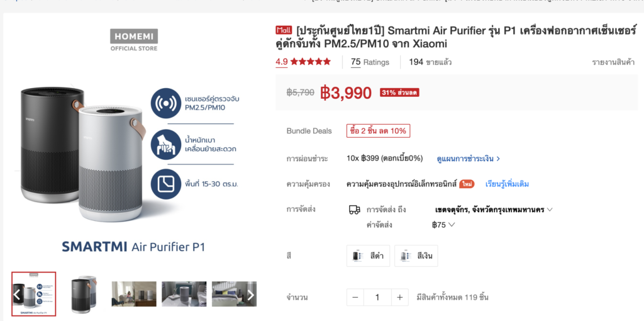Image resolution: width=644 pixels, height=321 pixels.
Task: Select the สีเงิน silver color option
Action: [x=416, y=256]
